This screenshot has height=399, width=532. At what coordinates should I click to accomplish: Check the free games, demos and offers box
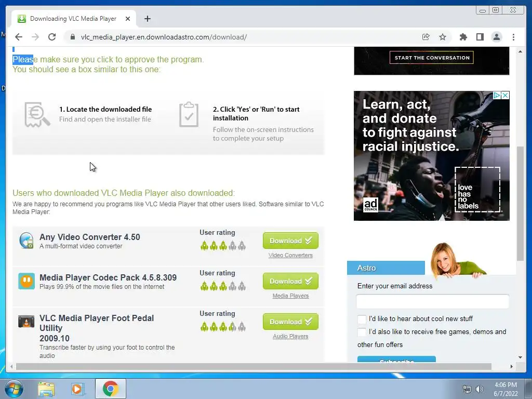pos(362,332)
